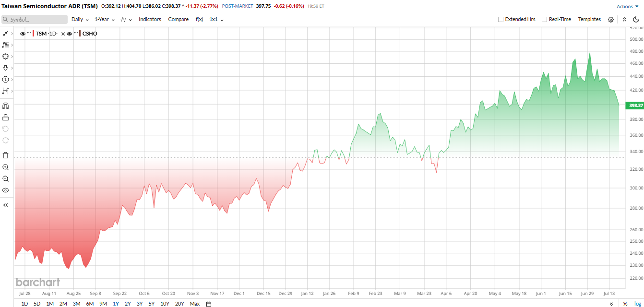Click the redo arrow icon
644x307 pixels.
click(x=6, y=140)
